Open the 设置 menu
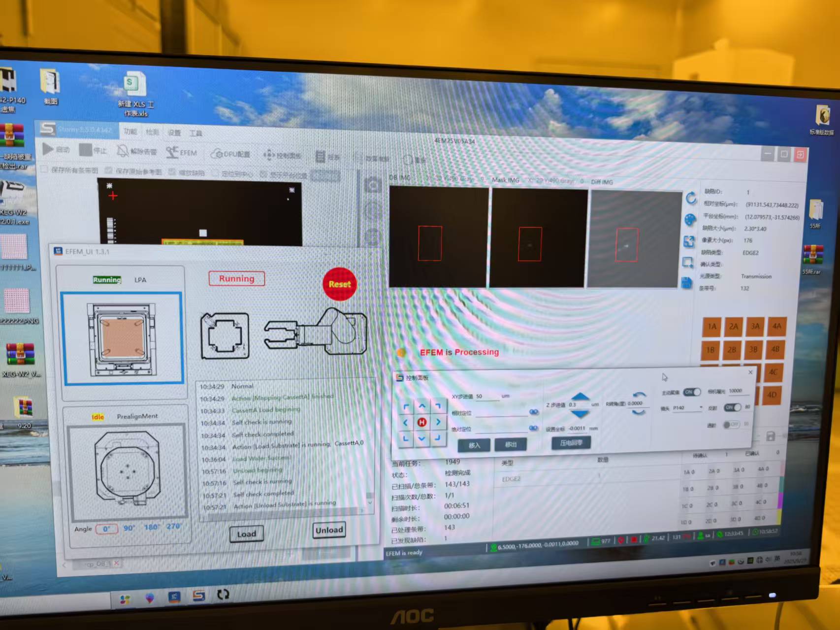 click(174, 133)
